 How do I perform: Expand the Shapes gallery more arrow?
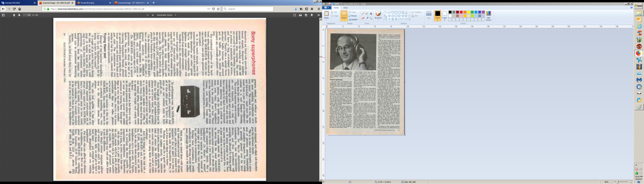pyautogui.click(x=409, y=19)
